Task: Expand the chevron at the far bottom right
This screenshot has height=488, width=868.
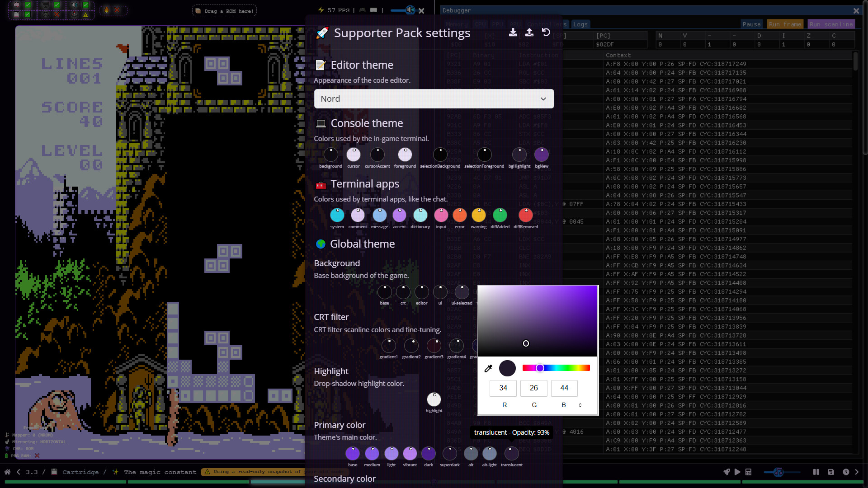Action: [857, 472]
